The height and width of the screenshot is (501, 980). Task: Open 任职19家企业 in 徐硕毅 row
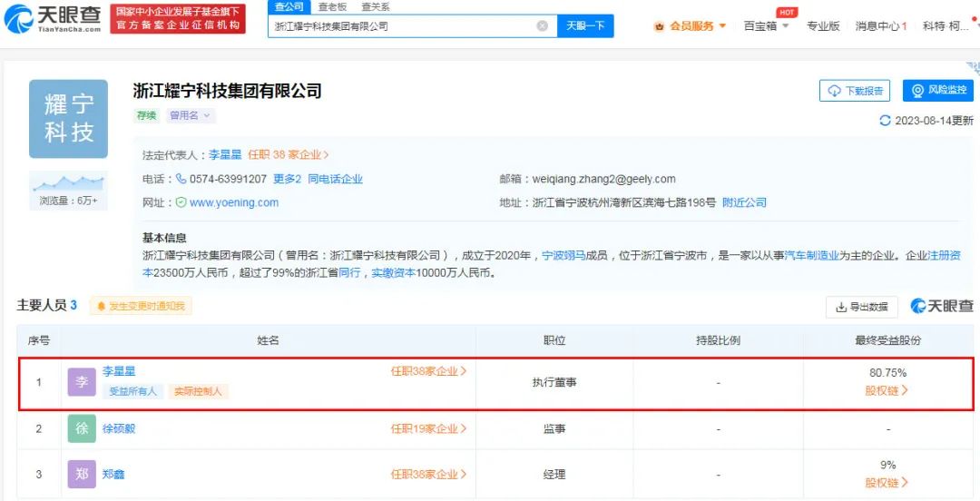pos(428,428)
